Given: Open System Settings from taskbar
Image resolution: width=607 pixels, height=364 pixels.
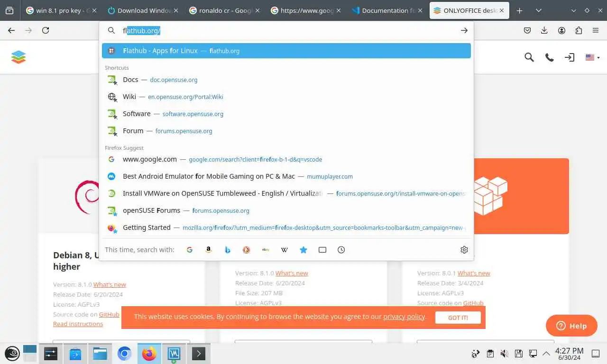Looking at the screenshot, I should (x=50, y=354).
